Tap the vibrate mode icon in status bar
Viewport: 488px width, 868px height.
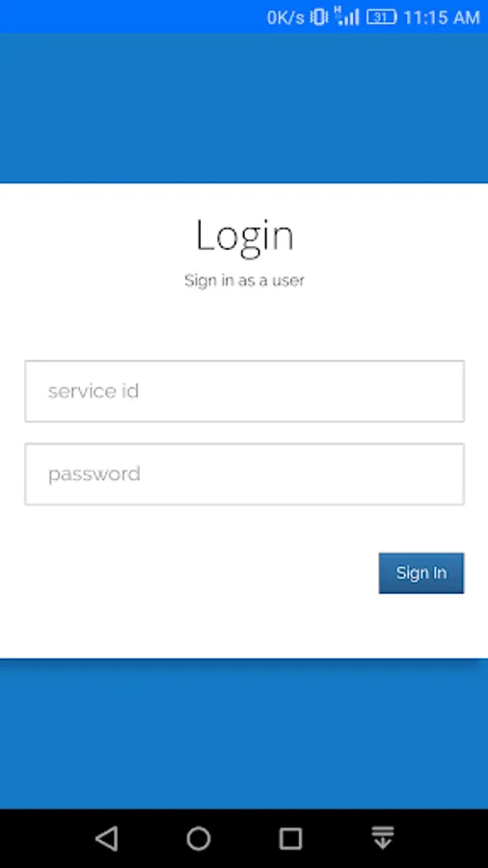319,17
